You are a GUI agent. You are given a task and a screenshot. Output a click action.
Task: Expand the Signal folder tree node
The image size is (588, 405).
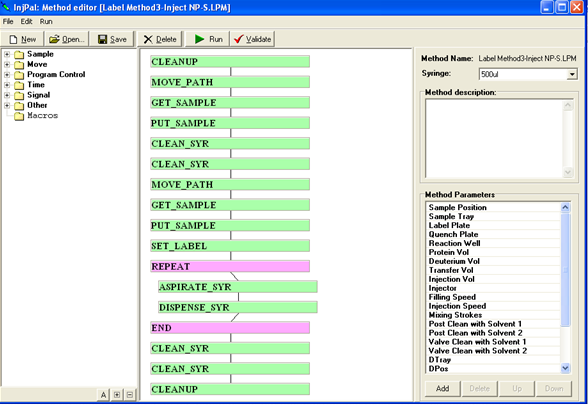(x=7, y=95)
